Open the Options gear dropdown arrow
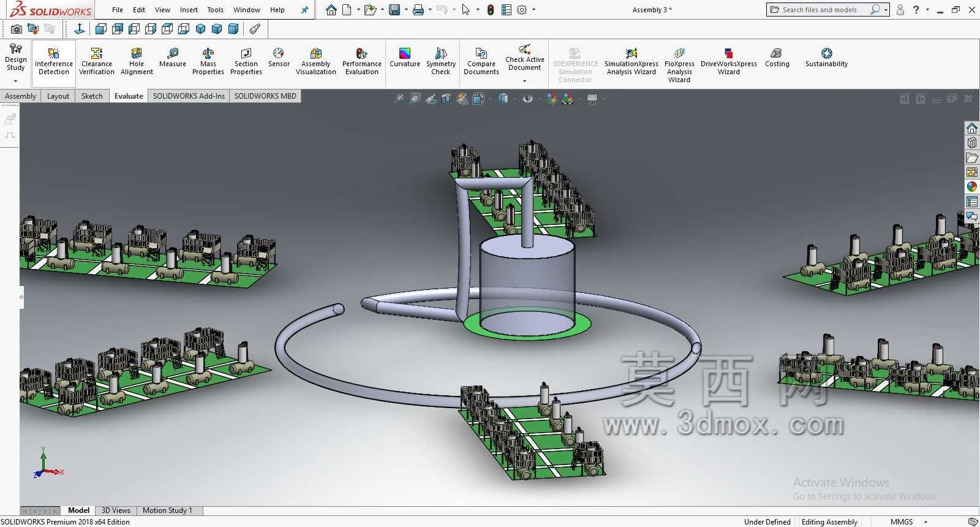This screenshot has width=980, height=527. (533, 10)
